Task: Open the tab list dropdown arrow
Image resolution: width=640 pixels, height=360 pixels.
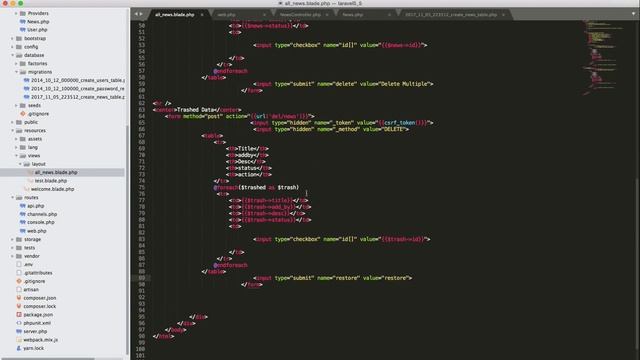Action: pos(633,14)
